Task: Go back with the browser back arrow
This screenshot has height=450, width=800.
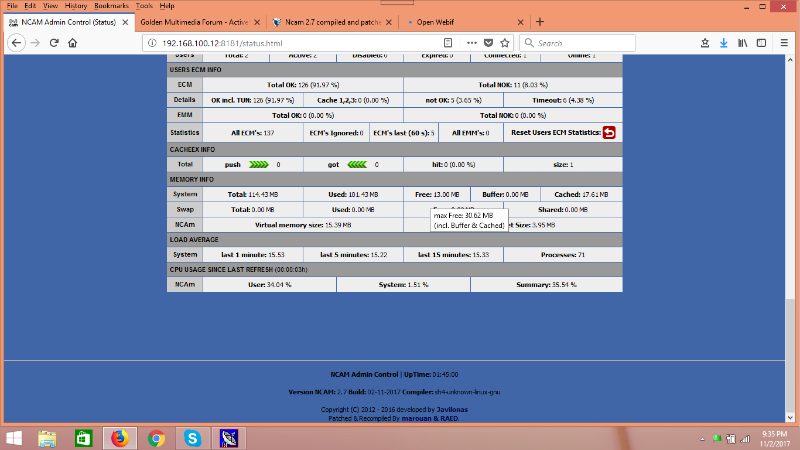Action: pyautogui.click(x=16, y=43)
